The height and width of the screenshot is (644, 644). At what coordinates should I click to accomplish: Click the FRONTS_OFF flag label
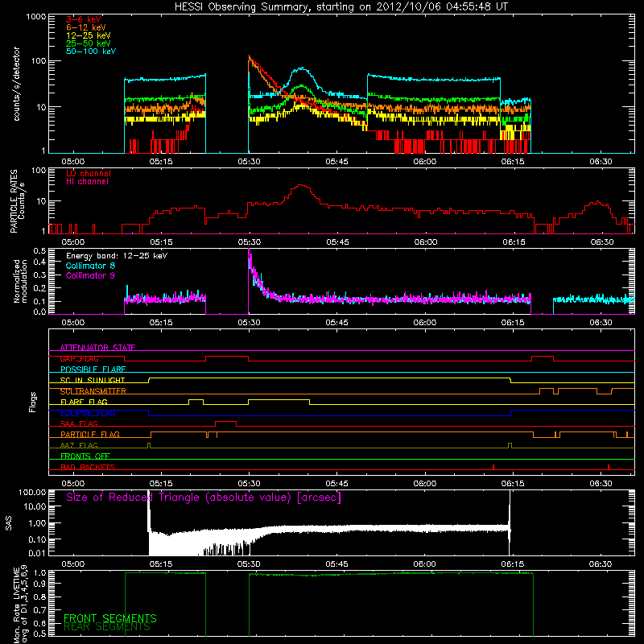(85, 456)
